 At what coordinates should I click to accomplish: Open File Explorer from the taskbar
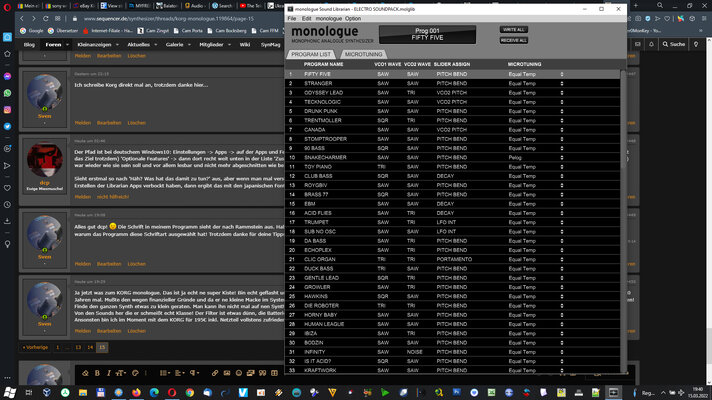tap(83, 392)
